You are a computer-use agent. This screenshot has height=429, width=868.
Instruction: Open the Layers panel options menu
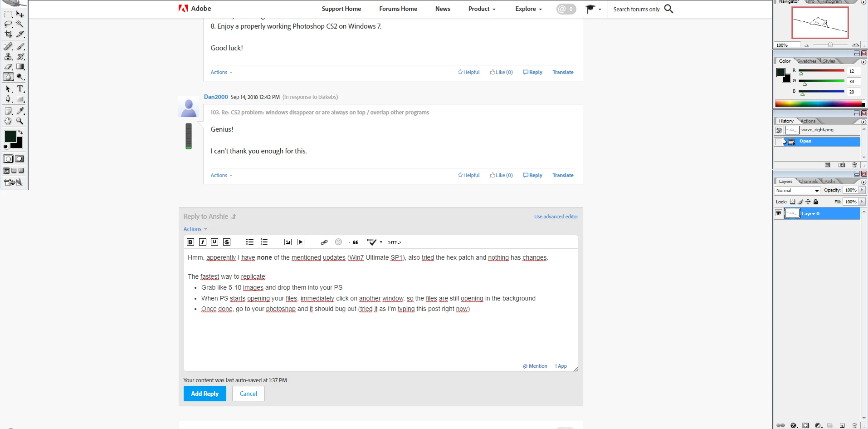coord(863,182)
